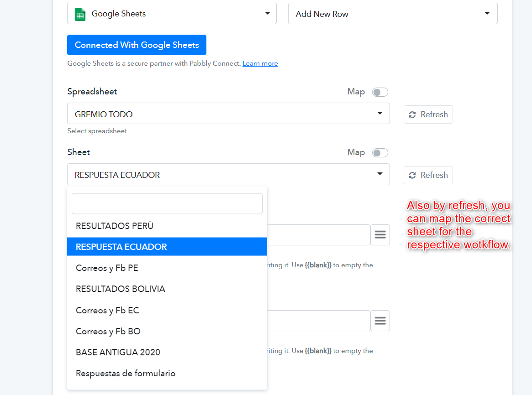The width and height of the screenshot is (532, 395).
Task: Open the Learn more link
Action: pyautogui.click(x=260, y=63)
